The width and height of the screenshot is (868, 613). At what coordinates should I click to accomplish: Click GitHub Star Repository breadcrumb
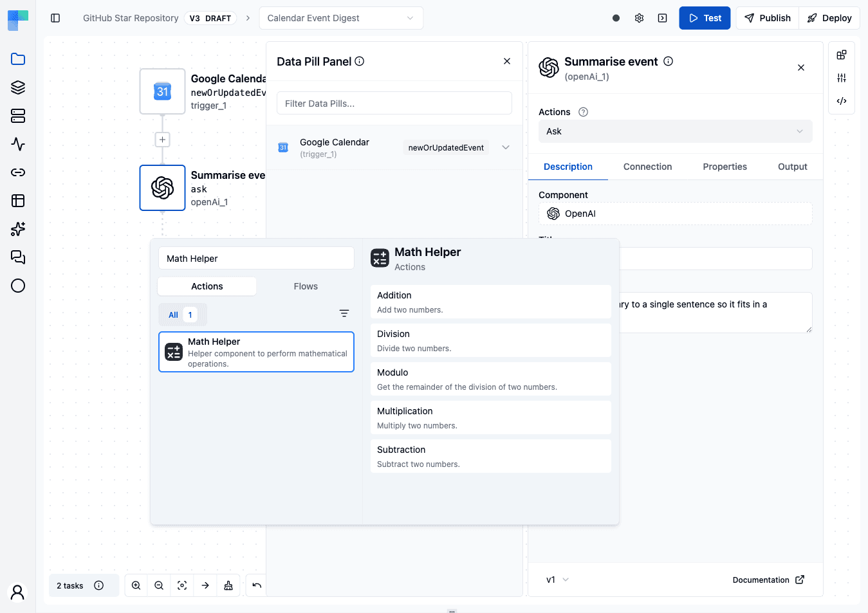131,18
